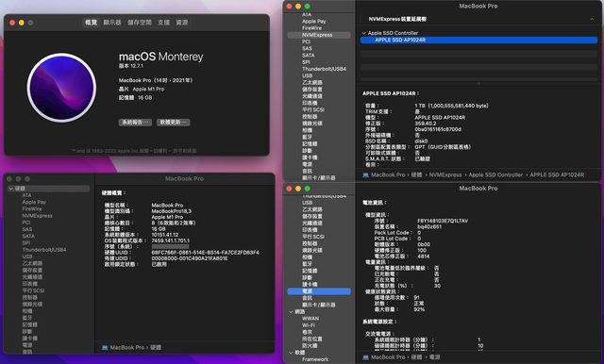604x364 pixels.
Task: Select ATA in the 硬體概覽 window sidebar
Action: (x=27, y=195)
